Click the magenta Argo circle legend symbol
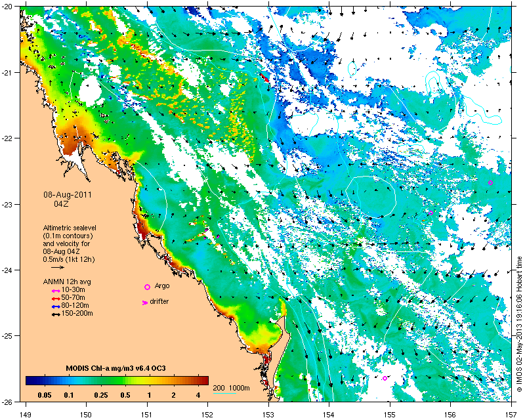The image size is (525, 420). click(147, 287)
